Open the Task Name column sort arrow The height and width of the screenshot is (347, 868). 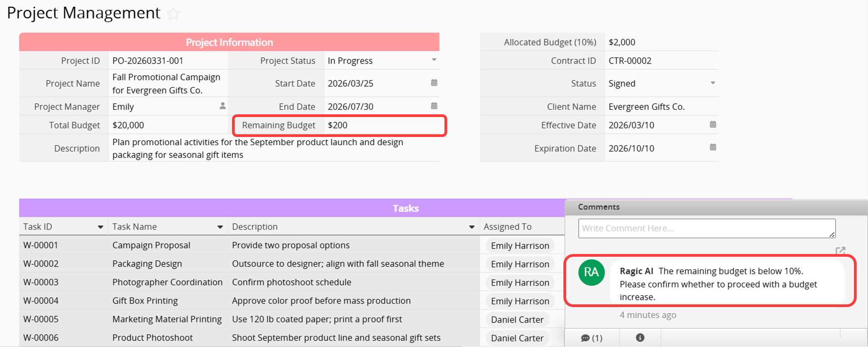point(220,227)
